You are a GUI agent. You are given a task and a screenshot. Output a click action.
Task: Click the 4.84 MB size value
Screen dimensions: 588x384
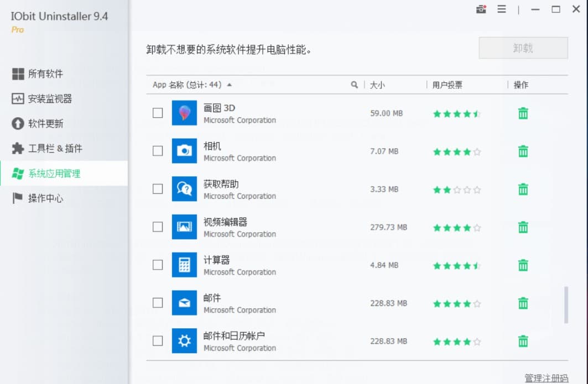pos(384,265)
